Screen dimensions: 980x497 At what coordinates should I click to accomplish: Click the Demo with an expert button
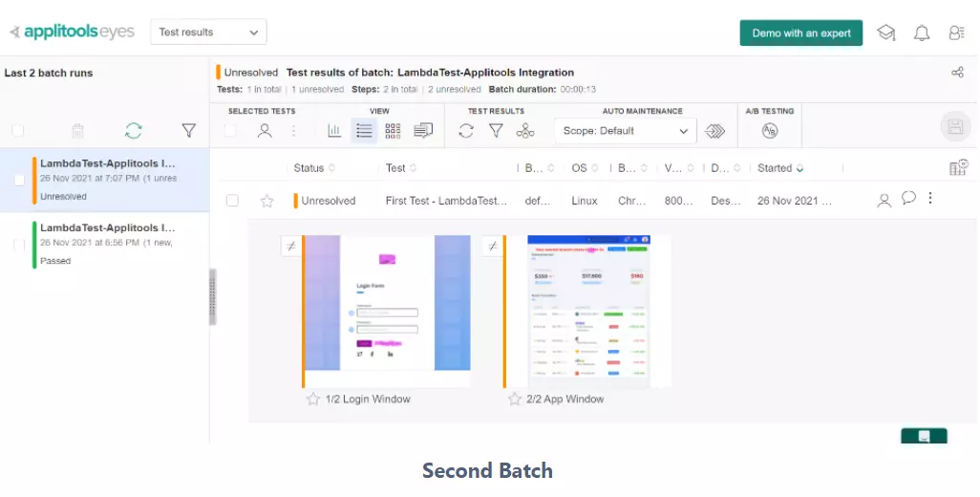[800, 33]
